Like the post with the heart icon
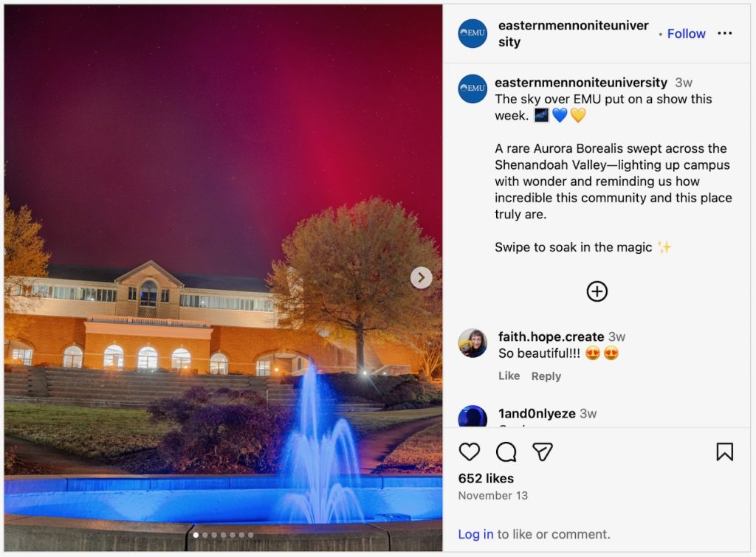Screen dimensions: 756x557 point(469,452)
